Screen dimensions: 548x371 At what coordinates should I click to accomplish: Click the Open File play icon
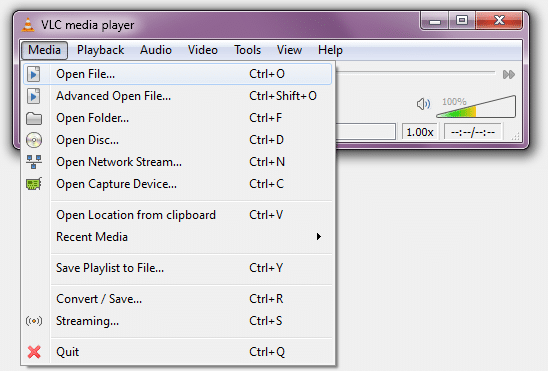point(34,74)
